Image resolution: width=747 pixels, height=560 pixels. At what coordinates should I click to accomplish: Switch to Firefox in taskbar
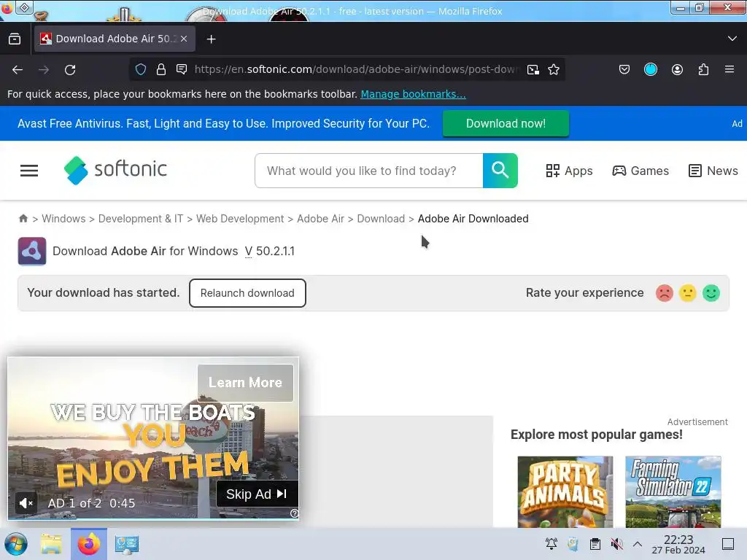click(89, 544)
